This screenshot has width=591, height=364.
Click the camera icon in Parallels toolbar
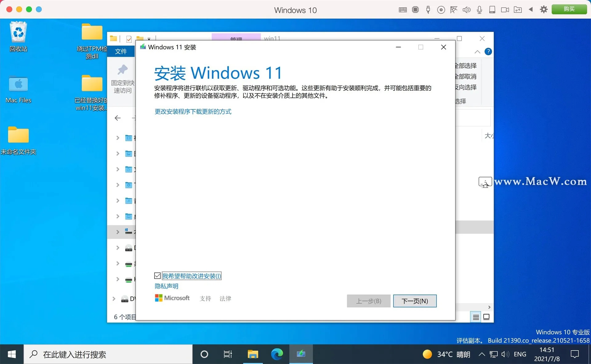505,10
